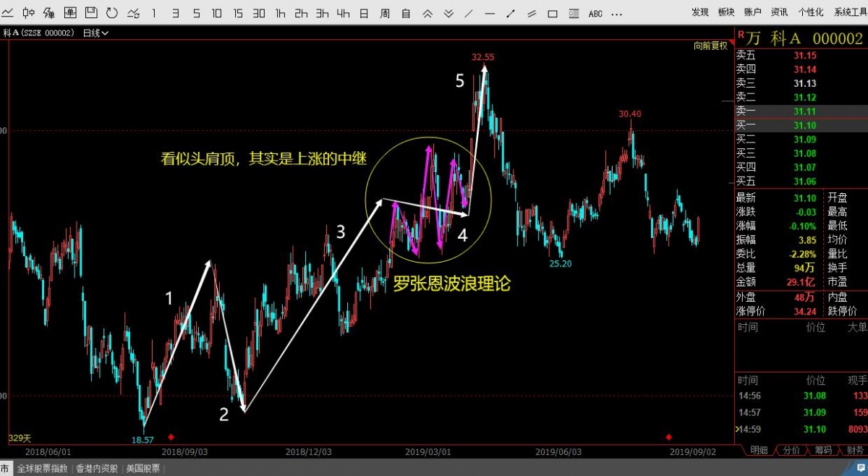Open the 个性化 menu

[x=811, y=12]
